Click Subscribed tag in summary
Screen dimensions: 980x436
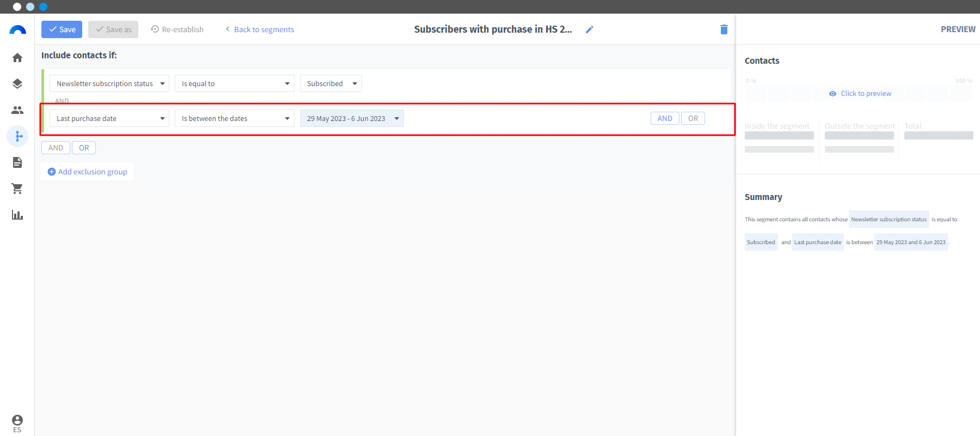point(761,242)
